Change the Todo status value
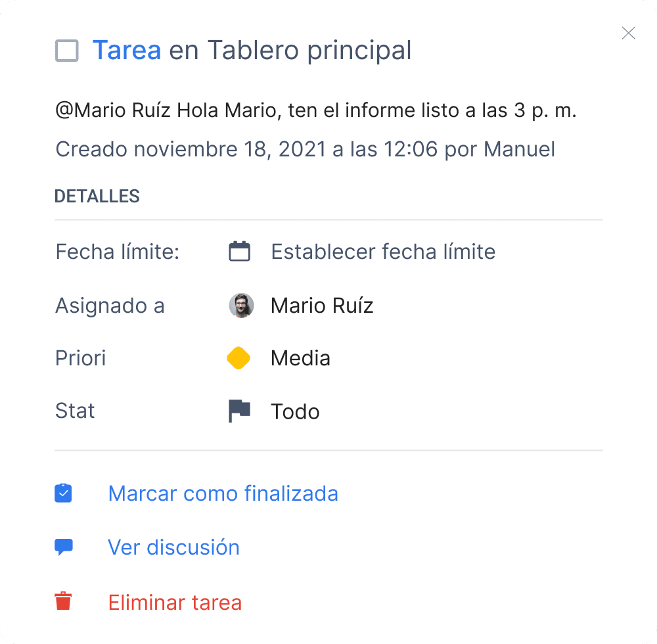Screen dimensions: 657x644 coord(295,412)
